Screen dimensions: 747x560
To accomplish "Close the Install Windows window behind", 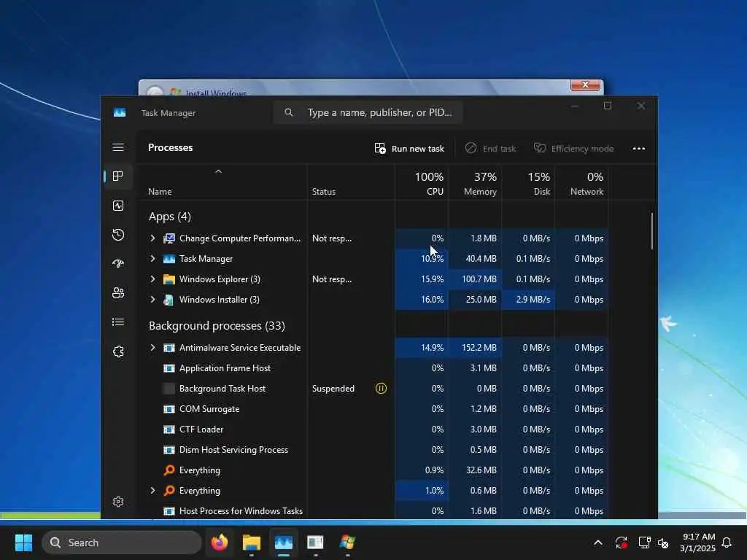I will [x=585, y=85].
